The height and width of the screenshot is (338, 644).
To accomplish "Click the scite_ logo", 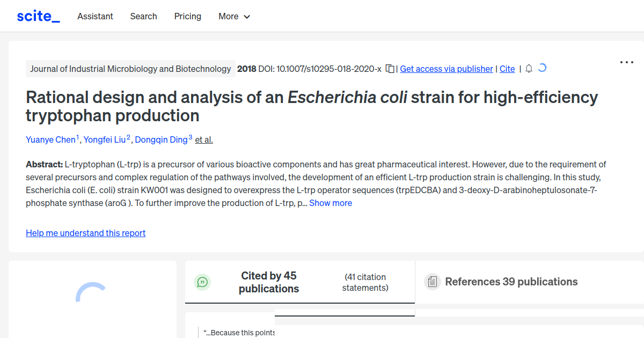I will click(38, 16).
